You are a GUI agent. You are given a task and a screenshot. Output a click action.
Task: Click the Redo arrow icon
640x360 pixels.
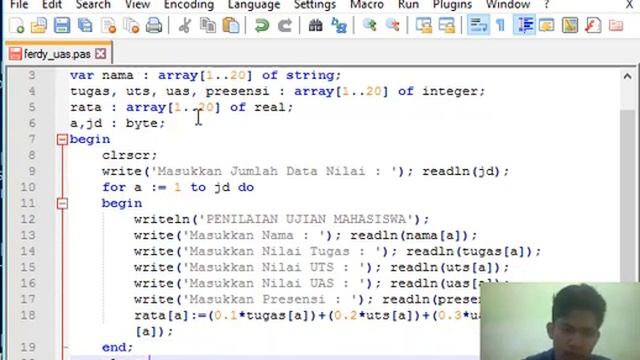click(x=285, y=25)
